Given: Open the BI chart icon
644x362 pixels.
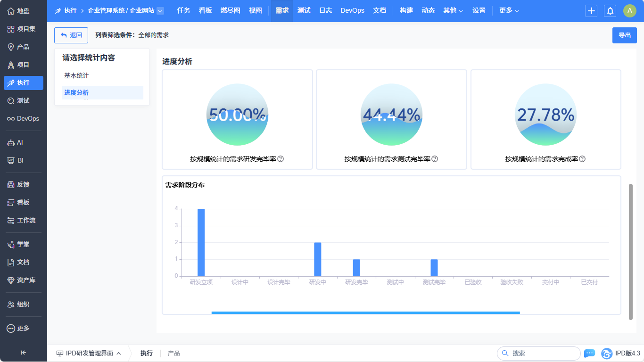Looking at the screenshot, I should [x=11, y=160].
